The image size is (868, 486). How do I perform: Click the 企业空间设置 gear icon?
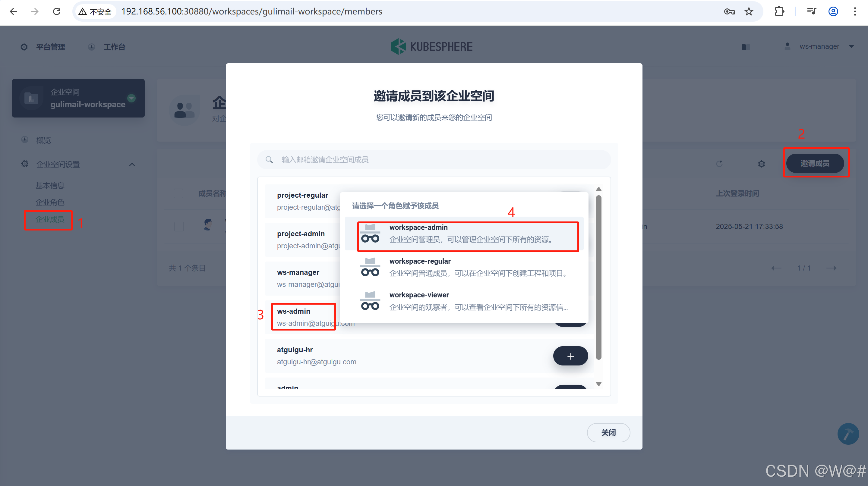coord(25,164)
